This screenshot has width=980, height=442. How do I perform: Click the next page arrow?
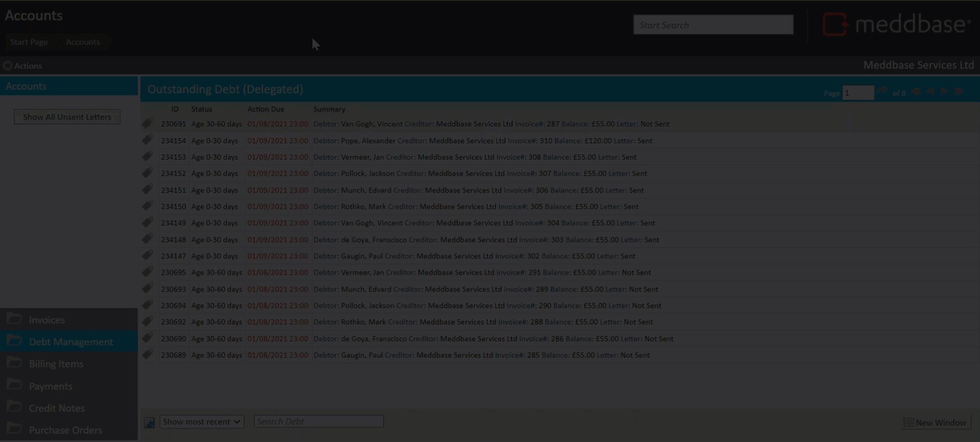click(x=944, y=92)
